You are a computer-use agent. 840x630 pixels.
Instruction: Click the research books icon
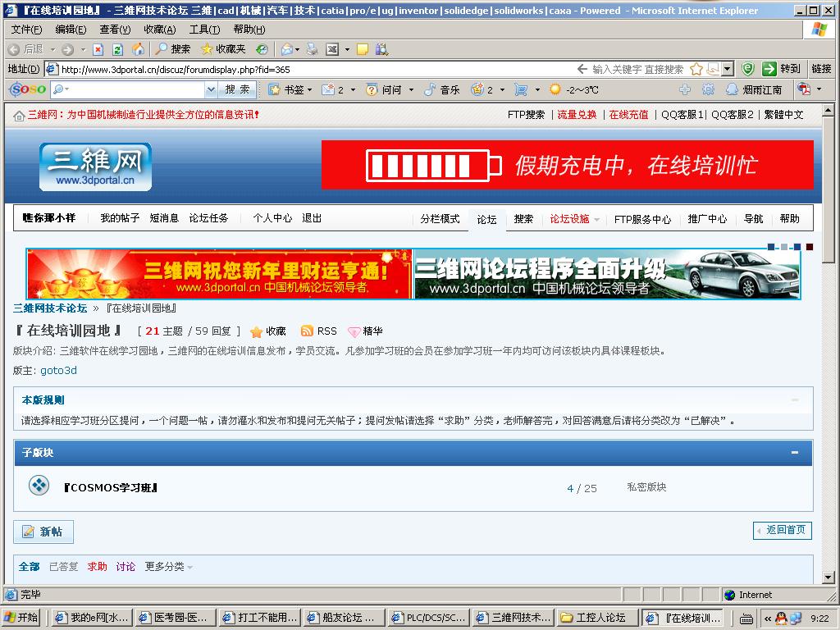click(x=381, y=49)
